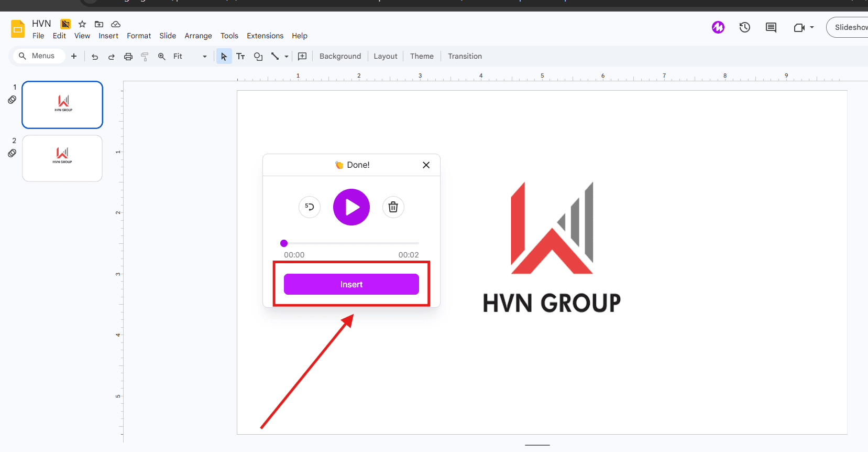Undo the last action
Screen dimensions: 868x452
(x=95, y=57)
